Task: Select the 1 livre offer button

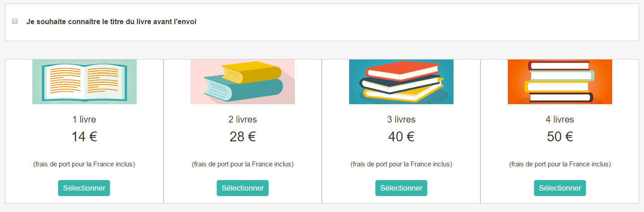Action: pos(84,188)
